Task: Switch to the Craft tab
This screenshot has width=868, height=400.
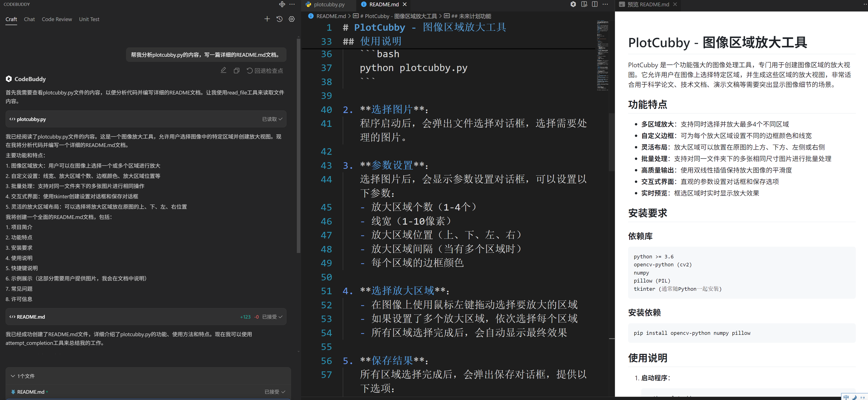Action: coord(11,19)
